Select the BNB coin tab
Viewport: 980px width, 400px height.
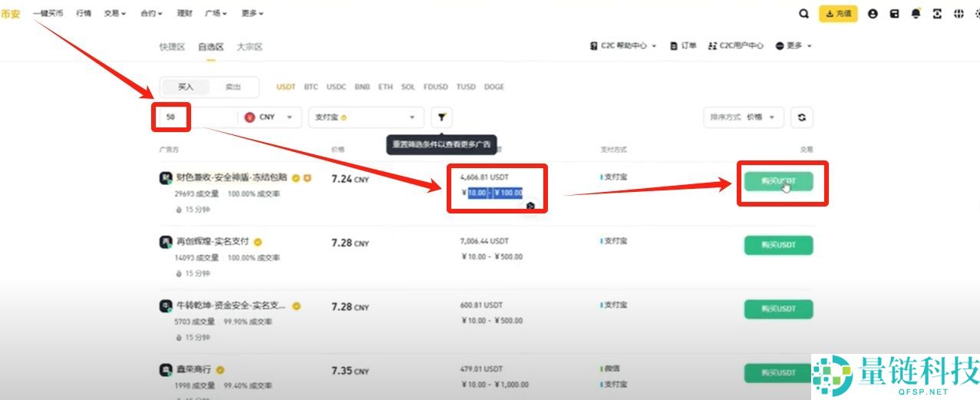362,87
